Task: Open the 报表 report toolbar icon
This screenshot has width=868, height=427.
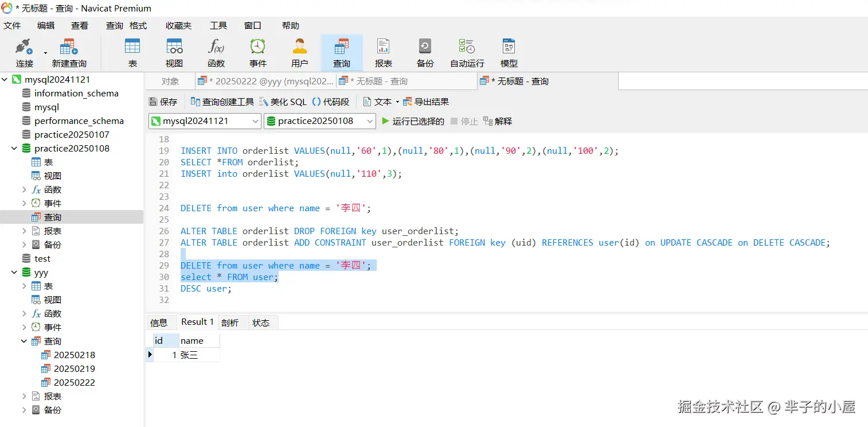Action: 384,53
